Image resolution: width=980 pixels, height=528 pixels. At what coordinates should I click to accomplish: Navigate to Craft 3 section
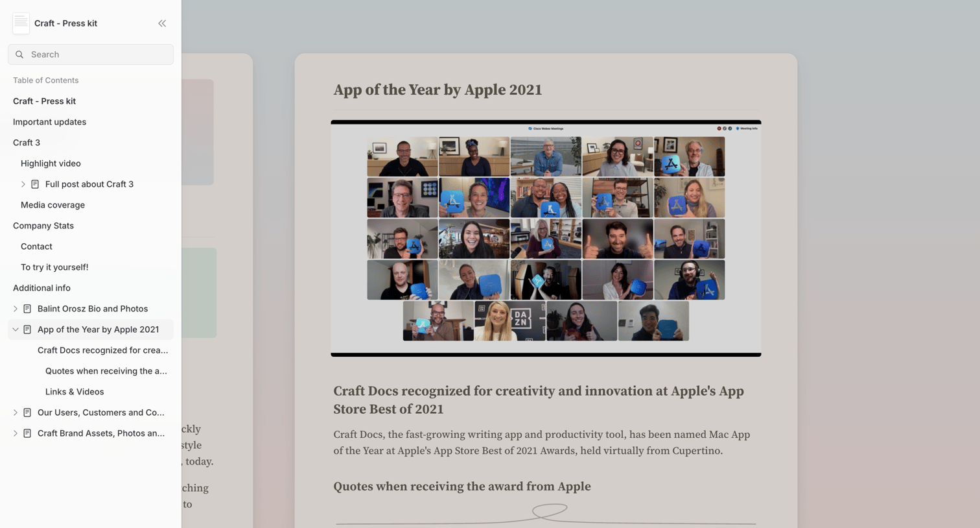click(27, 143)
